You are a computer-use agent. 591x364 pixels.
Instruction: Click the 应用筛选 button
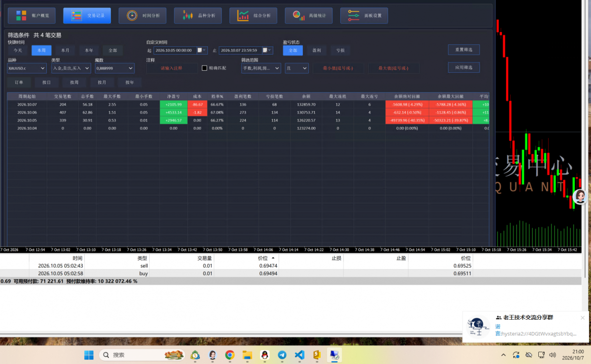pyautogui.click(x=463, y=67)
